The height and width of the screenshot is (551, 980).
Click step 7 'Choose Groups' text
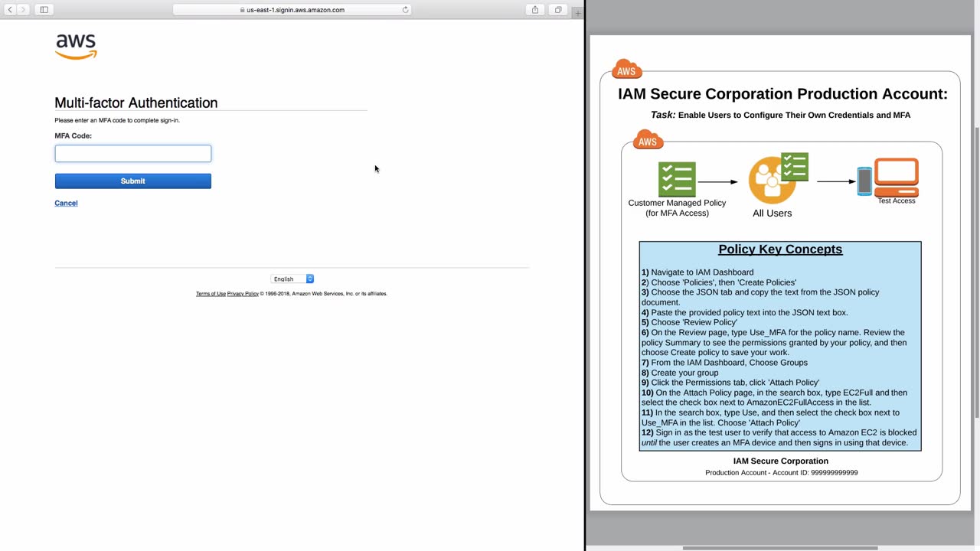pos(724,363)
